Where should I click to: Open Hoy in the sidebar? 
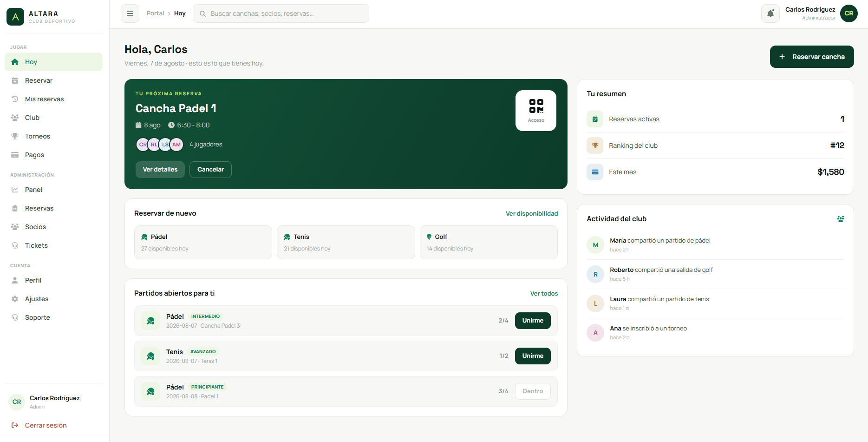pyautogui.click(x=53, y=62)
